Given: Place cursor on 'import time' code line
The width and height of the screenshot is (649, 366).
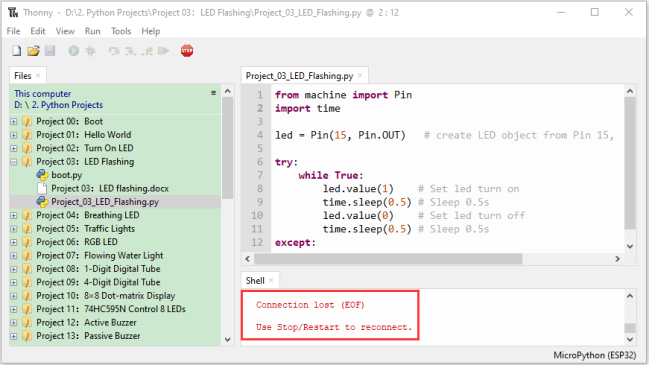Looking at the screenshot, I should [308, 108].
